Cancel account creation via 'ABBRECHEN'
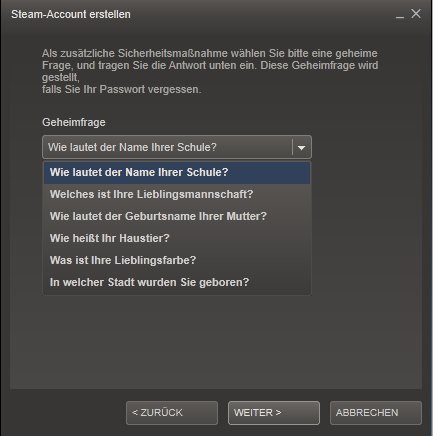 click(x=376, y=413)
